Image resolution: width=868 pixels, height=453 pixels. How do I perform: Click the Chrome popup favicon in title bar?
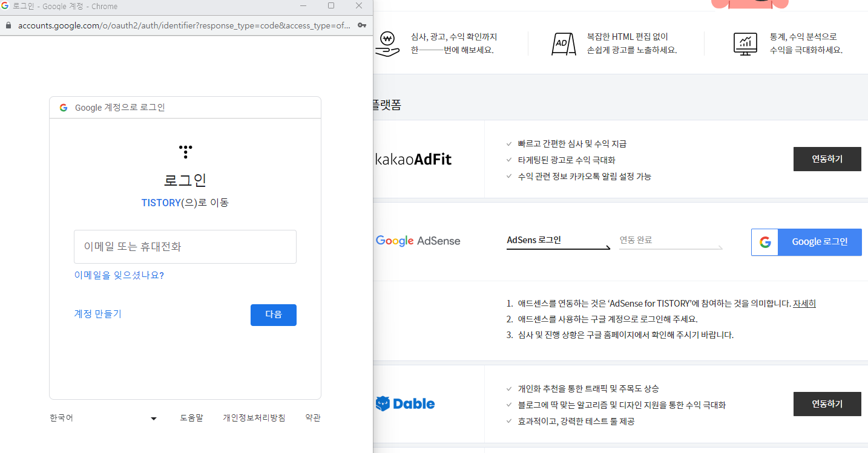point(5,6)
